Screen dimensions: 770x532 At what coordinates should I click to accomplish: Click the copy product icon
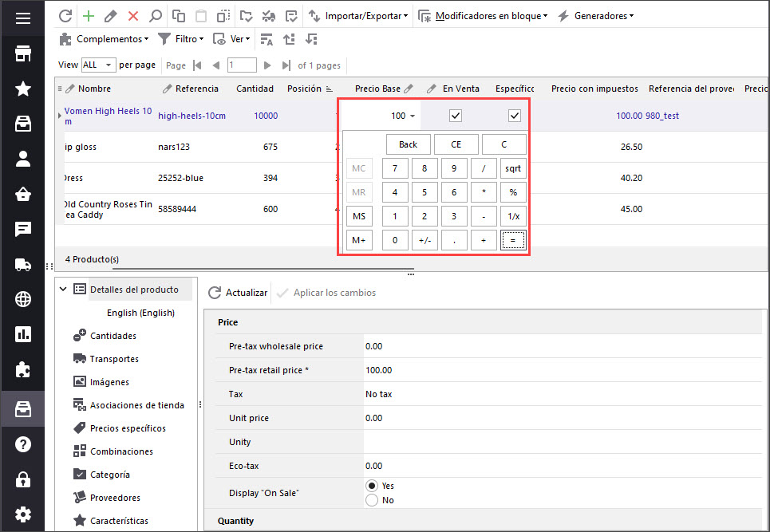tap(179, 16)
